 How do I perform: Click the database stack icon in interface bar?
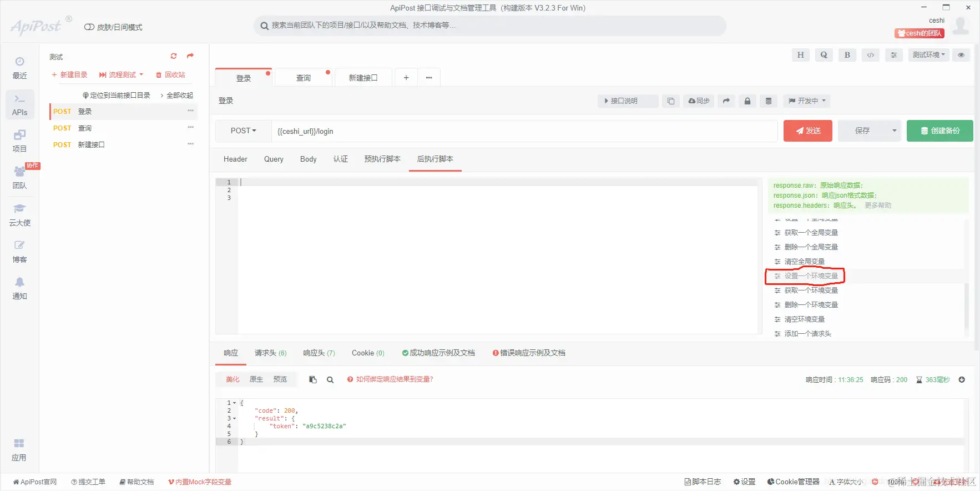tap(768, 101)
